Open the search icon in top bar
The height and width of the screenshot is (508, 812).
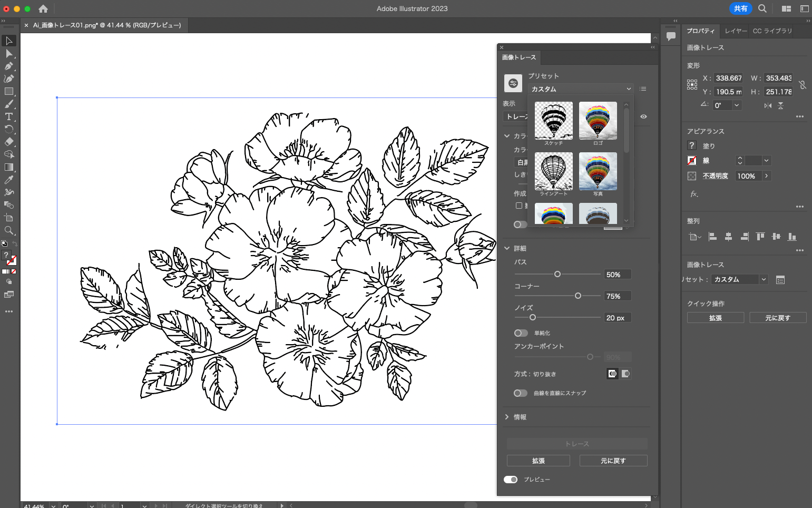tap(762, 8)
